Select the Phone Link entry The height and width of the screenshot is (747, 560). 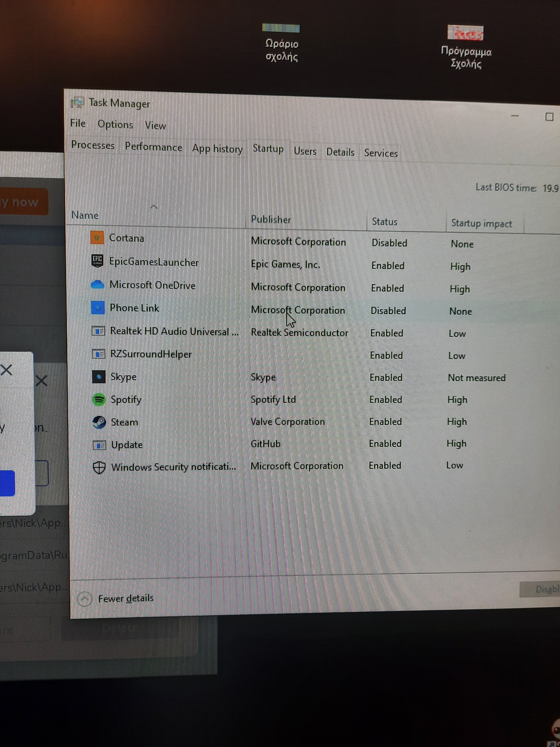[x=134, y=308]
